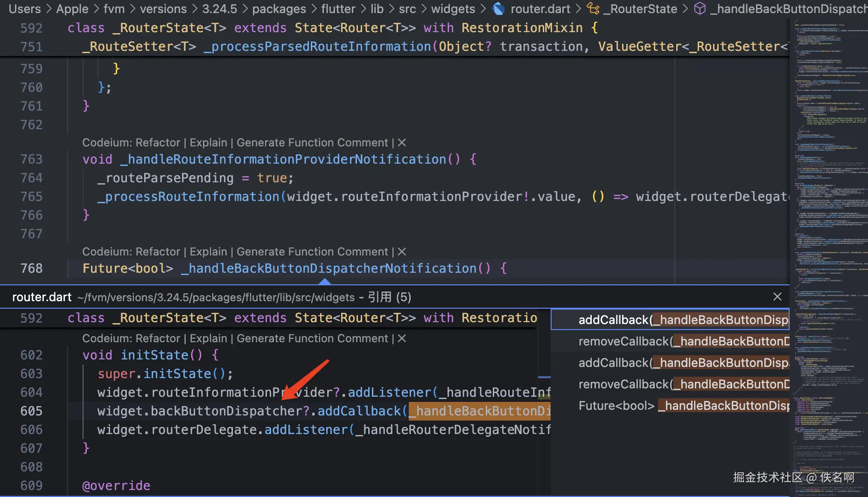Dismiss Codeium lens above line 763
The width and height of the screenshot is (868, 497).
(402, 143)
